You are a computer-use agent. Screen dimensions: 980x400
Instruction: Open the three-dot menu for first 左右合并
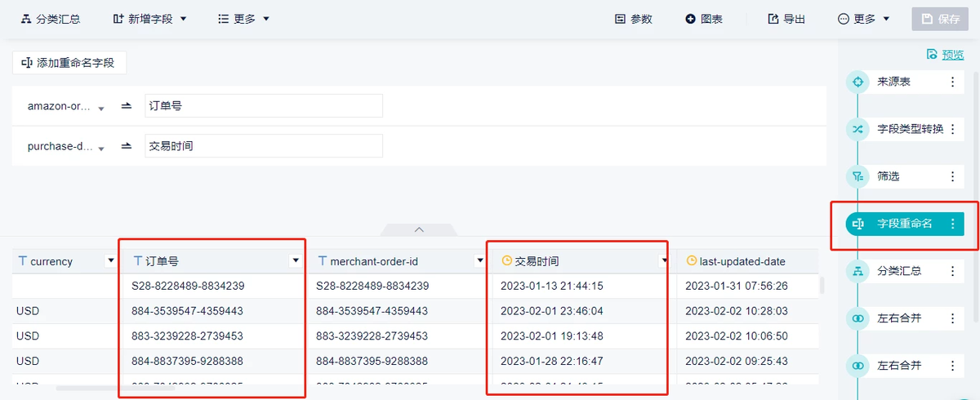[953, 318]
